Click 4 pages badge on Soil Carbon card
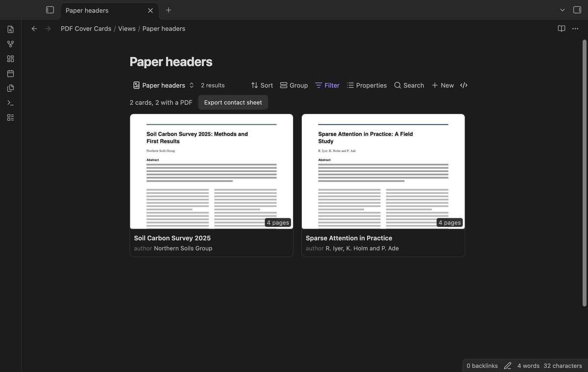 click(278, 223)
